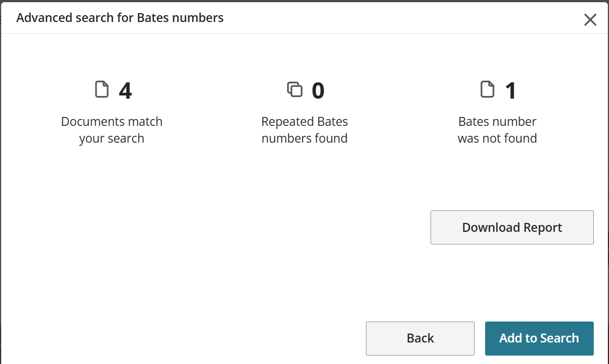Click the Download Report button

pyautogui.click(x=512, y=228)
